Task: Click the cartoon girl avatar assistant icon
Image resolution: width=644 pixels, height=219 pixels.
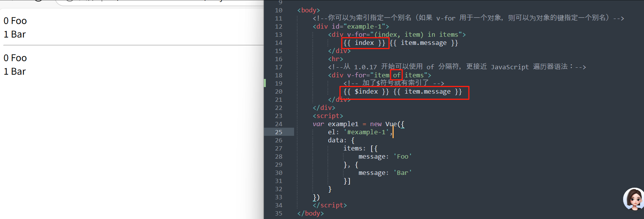Action: tap(634, 199)
